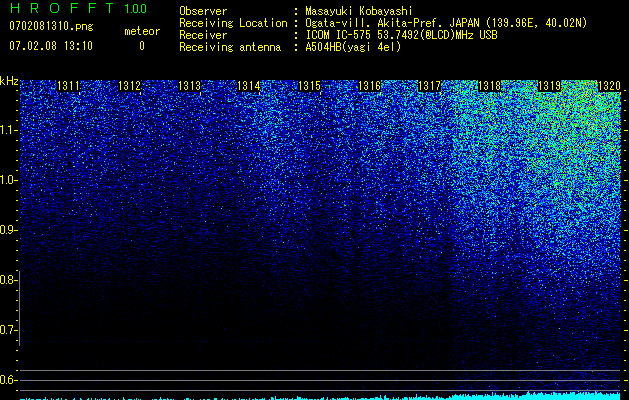Click the kHz axis unit label
629x400 pixels.
(x=9, y=81)
